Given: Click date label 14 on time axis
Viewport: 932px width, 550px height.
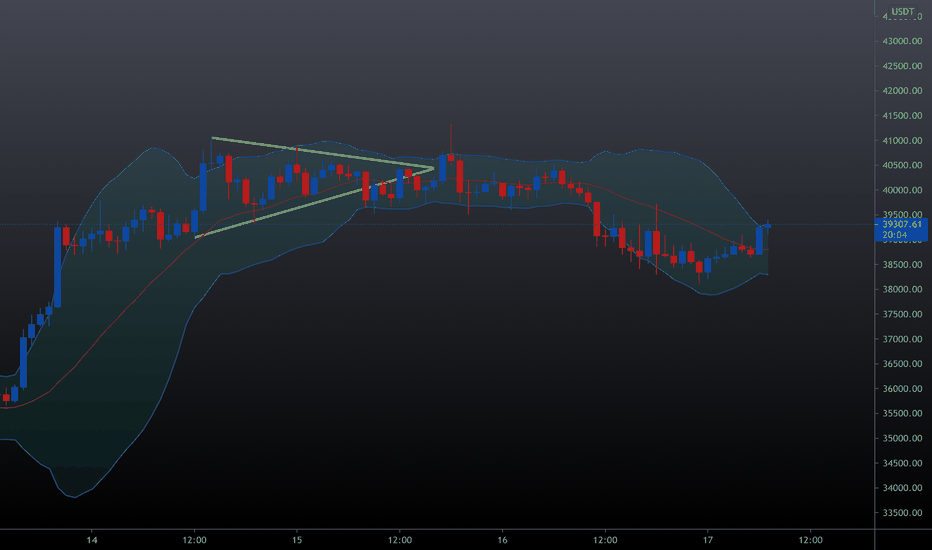Looking at the screenshot, I should click(x=92, y=540).
